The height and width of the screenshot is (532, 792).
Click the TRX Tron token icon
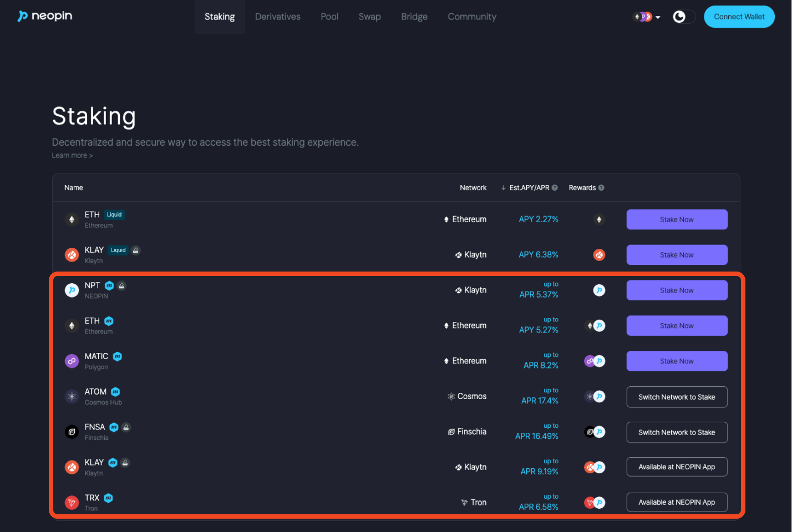tap(72, 503)
